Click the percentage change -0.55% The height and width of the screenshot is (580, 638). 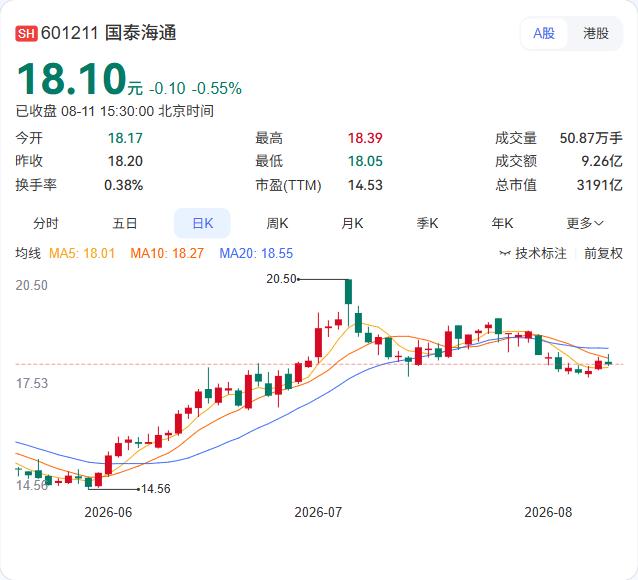[x=216, y=88]
